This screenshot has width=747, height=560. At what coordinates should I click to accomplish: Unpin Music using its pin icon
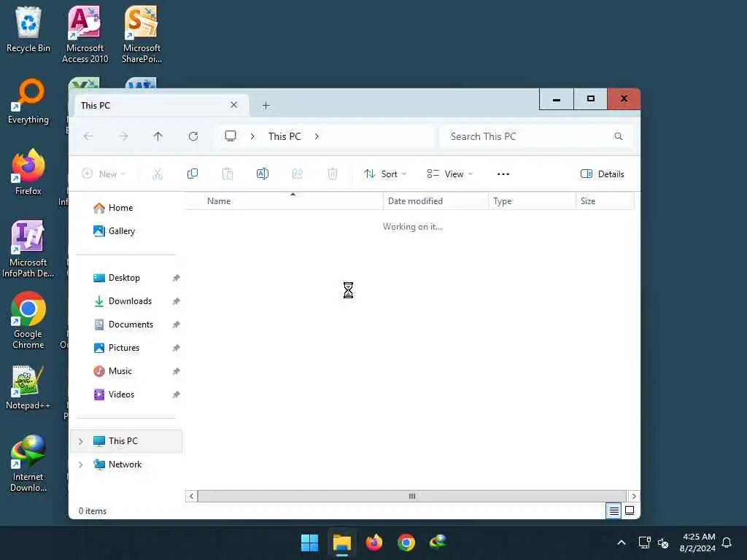coord(177,371)
